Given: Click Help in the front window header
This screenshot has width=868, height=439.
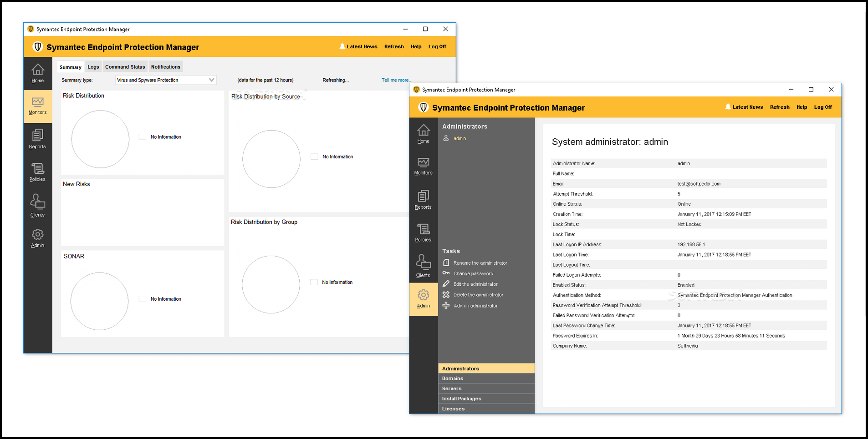Looking at the screenshot, I should (802, 107).
